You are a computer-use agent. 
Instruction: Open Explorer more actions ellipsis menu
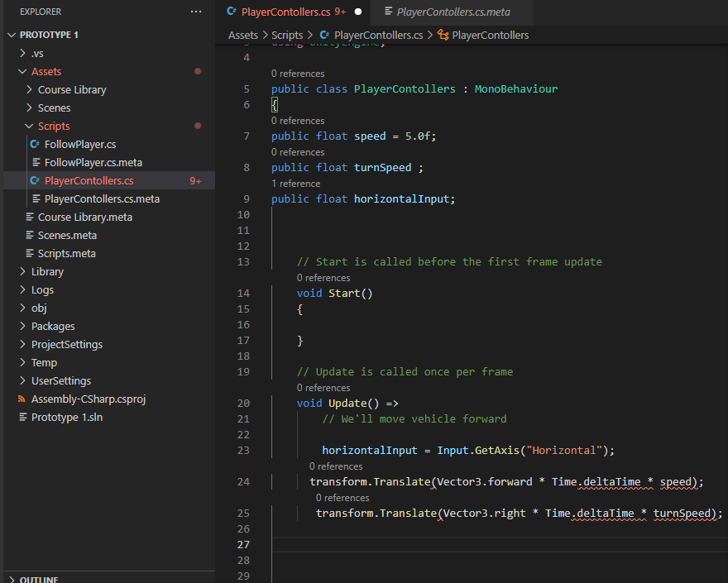tap(196, 12)
